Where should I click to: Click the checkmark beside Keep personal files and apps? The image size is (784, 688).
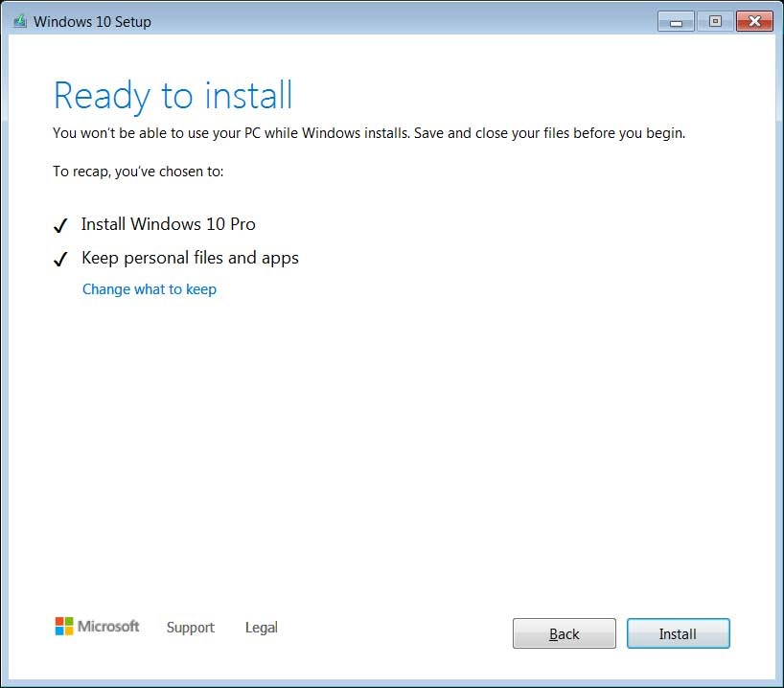60,258
